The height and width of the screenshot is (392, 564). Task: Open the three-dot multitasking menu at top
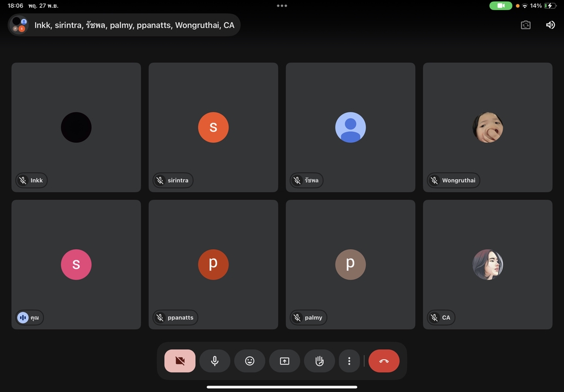[x=282, y=6]
